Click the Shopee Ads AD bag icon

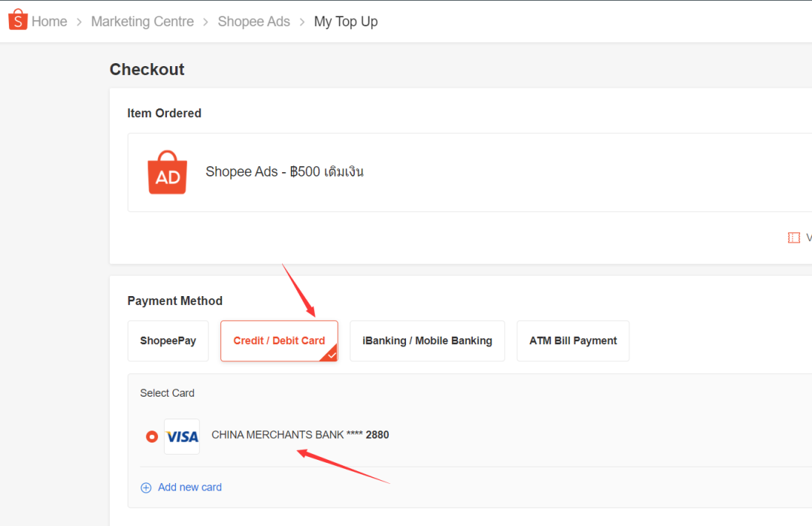(x=167, y=172)
